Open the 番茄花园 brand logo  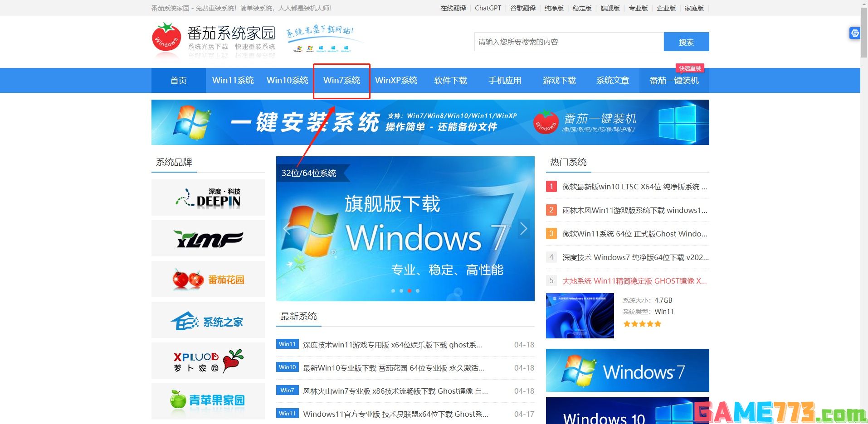point(208,279)
